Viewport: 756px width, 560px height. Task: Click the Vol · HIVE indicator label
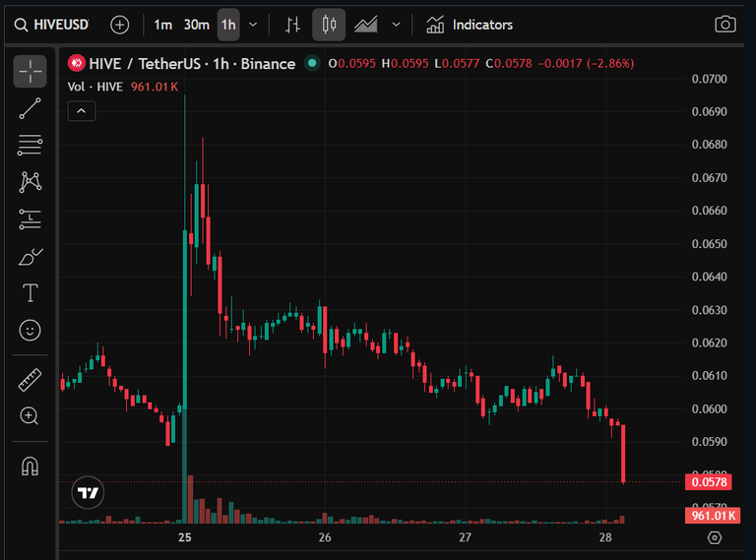coord(94,87)
